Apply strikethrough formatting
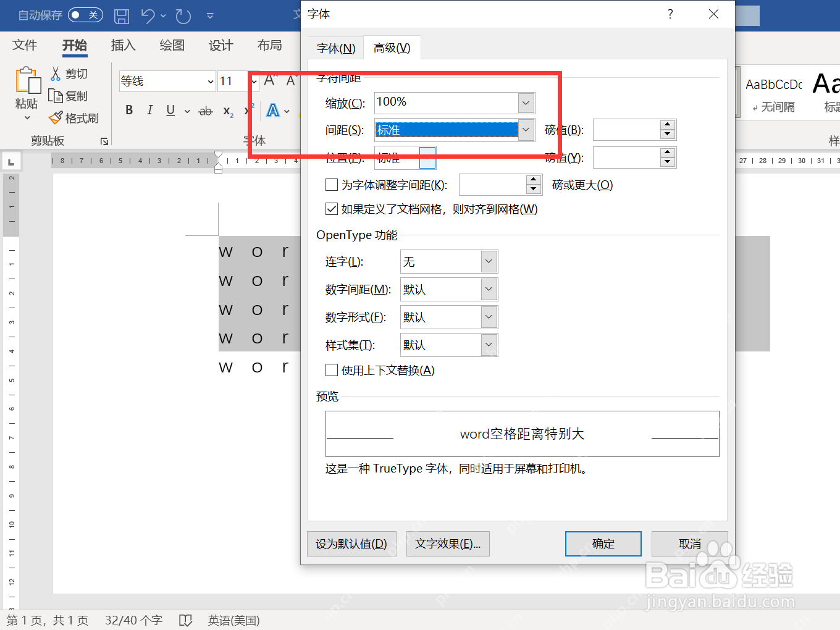The image size is (840, 630). coord(206,111)
